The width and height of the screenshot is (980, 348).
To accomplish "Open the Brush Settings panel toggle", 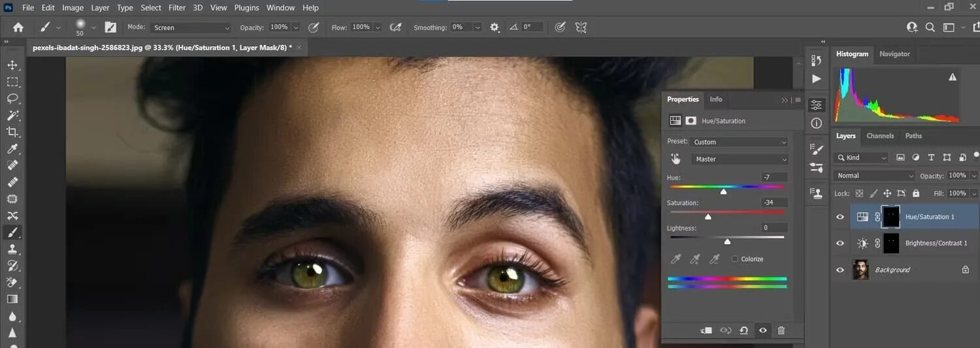I will [x=110, y=27].
